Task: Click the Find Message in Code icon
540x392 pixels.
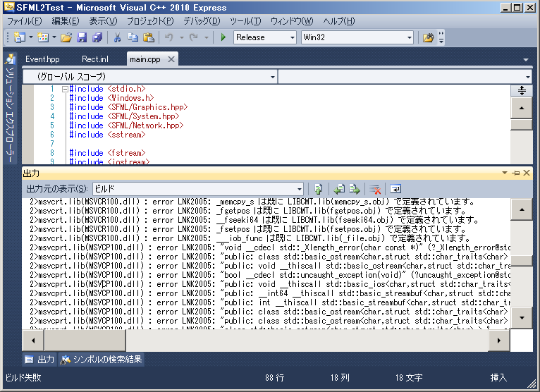Action: tap(318, 189)
